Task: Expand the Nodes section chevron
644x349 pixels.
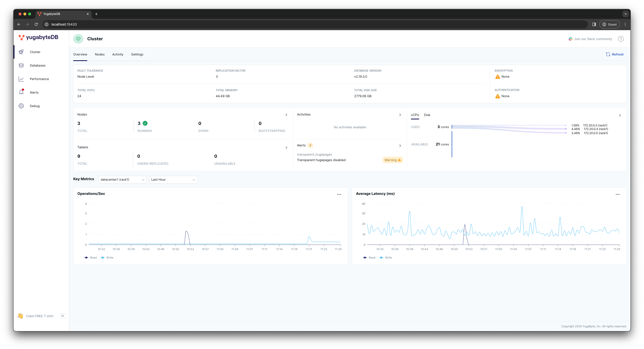Action: pos(286,115)
